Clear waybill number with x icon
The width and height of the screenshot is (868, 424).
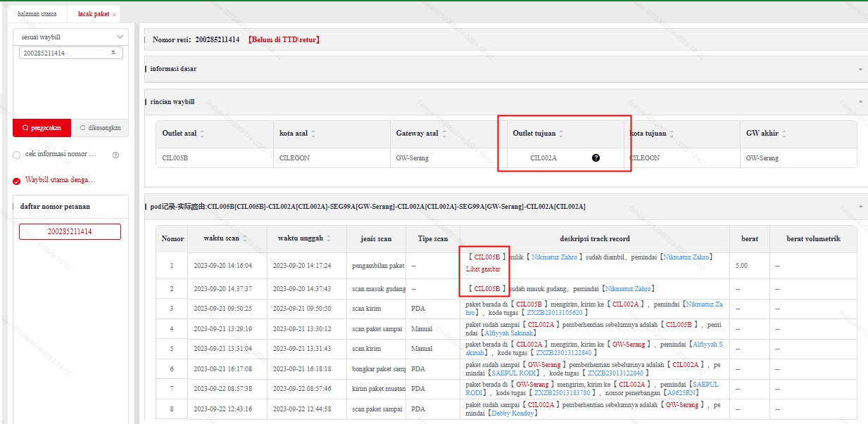[x=113, y=53]
